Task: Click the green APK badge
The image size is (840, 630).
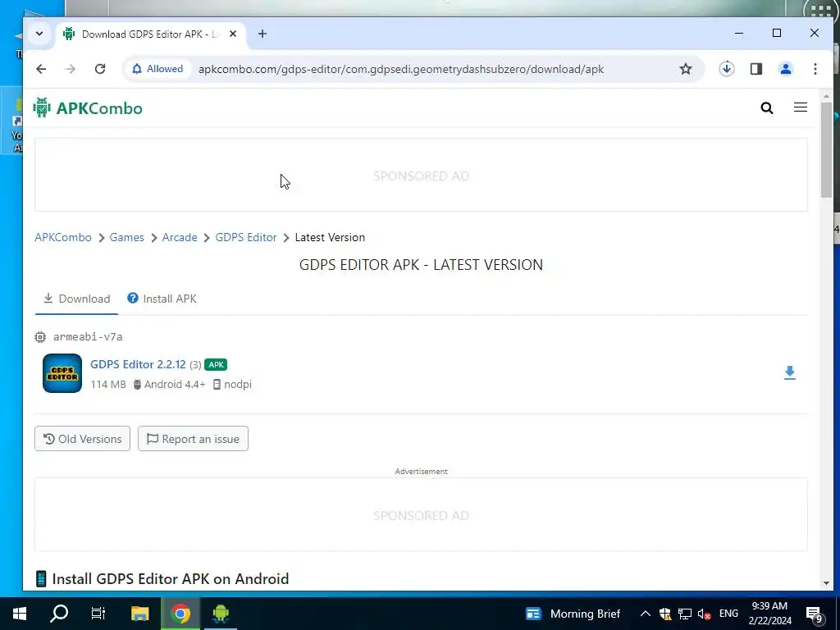Action: tap(216, 365)
